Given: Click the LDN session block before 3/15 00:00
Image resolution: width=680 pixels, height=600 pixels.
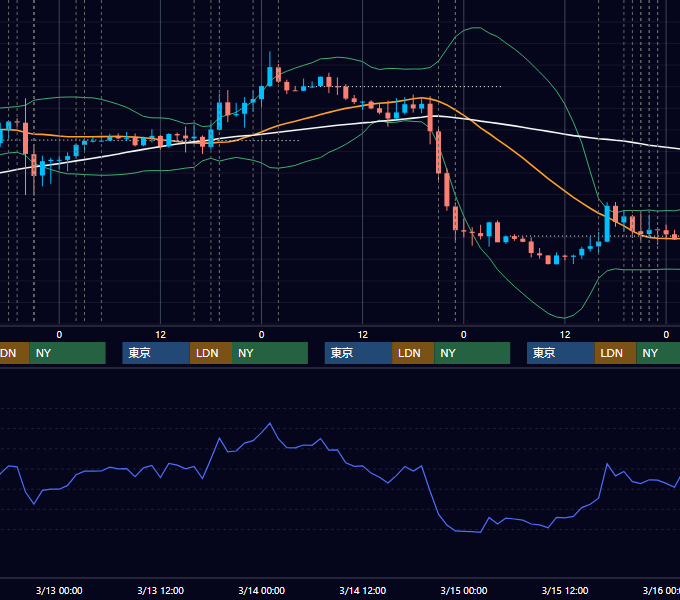Looking at the screenshot, I should [413, 353].
